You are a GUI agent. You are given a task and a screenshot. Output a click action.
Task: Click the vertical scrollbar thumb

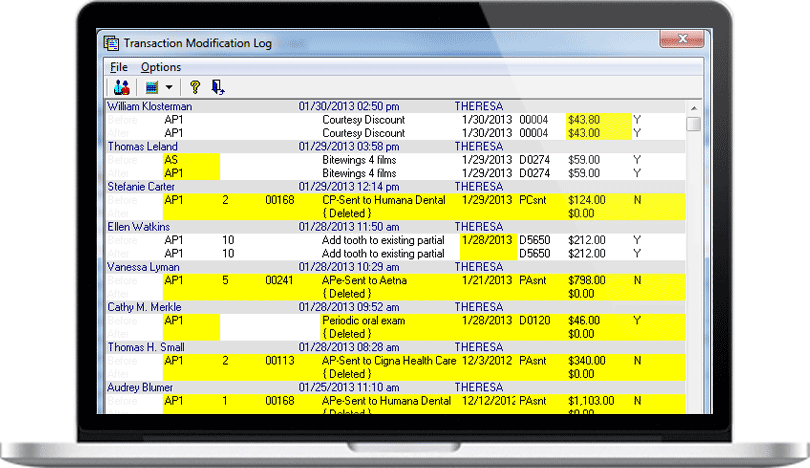point(694,124)
